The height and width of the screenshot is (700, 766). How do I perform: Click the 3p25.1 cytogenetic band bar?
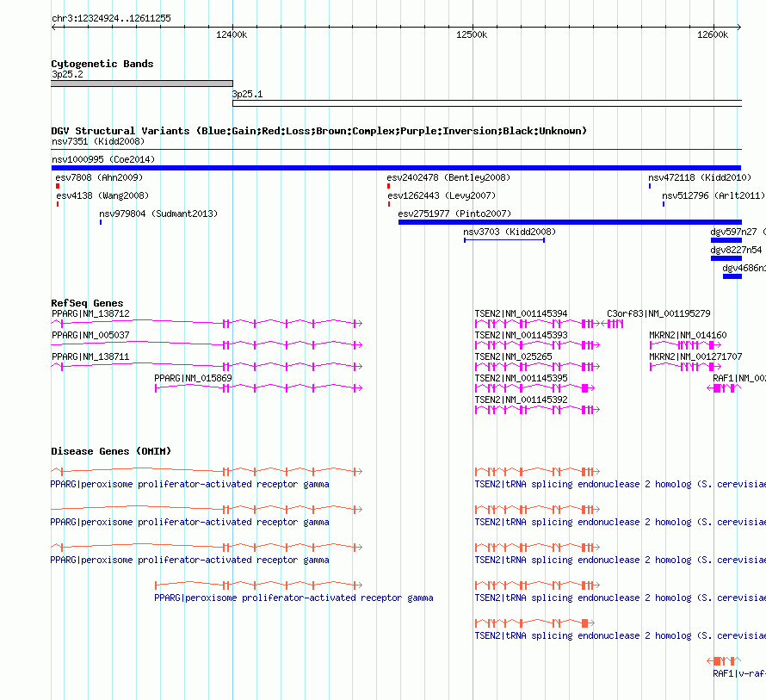(x=487, y=103)
